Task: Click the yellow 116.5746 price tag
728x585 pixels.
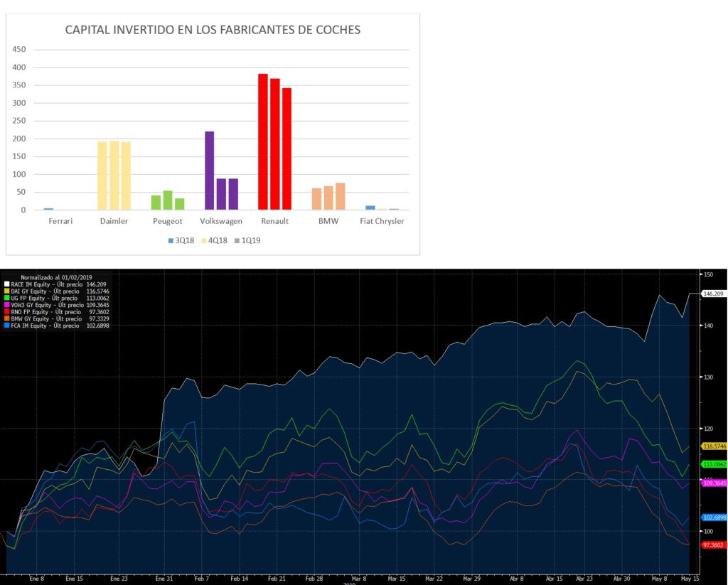Action: click(x=713, y=446)
